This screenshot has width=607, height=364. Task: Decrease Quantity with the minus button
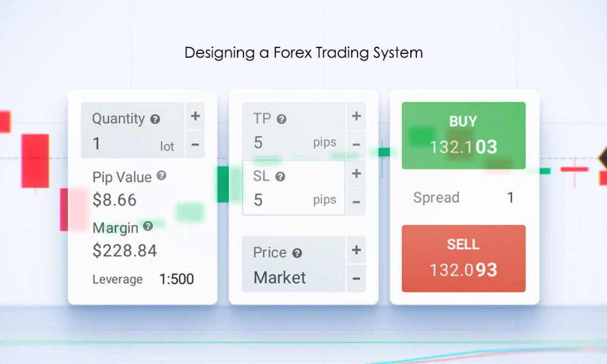coord(195,145)
